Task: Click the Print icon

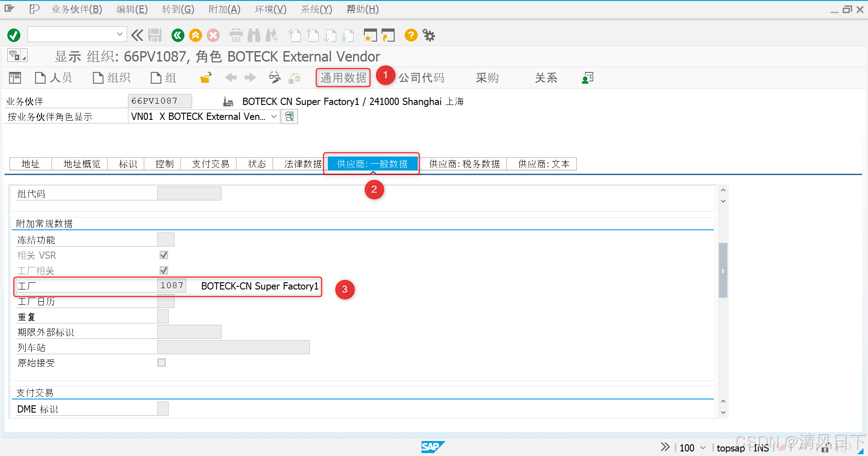Action: tap(236, 35)
